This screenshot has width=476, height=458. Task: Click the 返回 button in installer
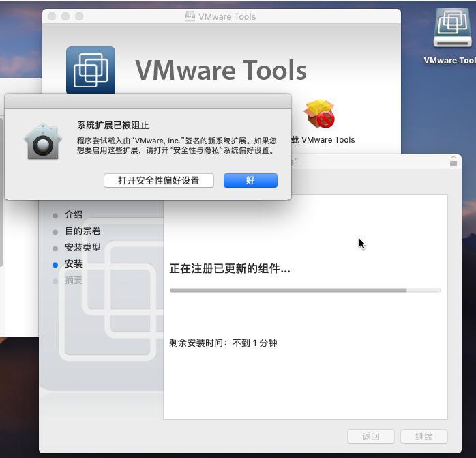[371, 436]
